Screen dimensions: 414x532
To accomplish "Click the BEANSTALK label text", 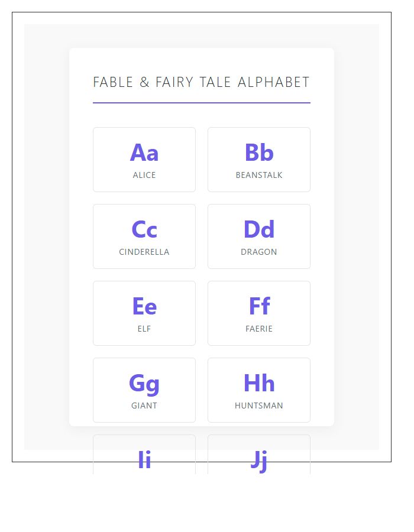I will coord(258,175).
